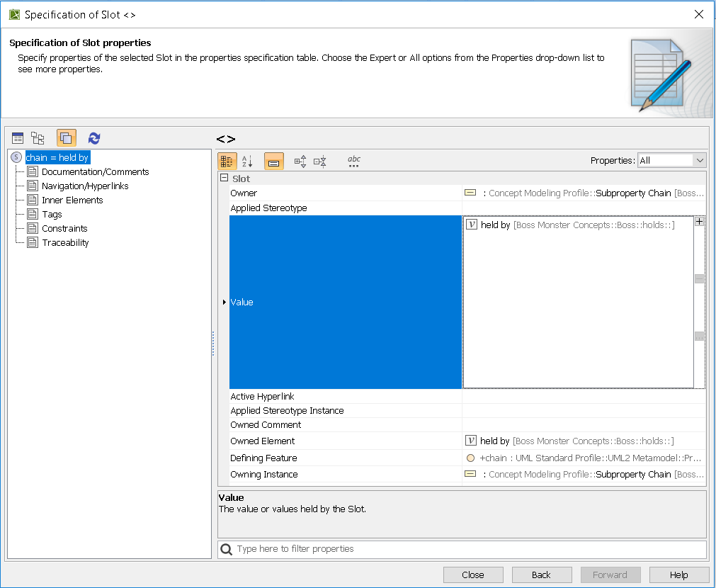Select the Active Hyperlink property row
The image size is (716, 588).
tap(467, 396)
